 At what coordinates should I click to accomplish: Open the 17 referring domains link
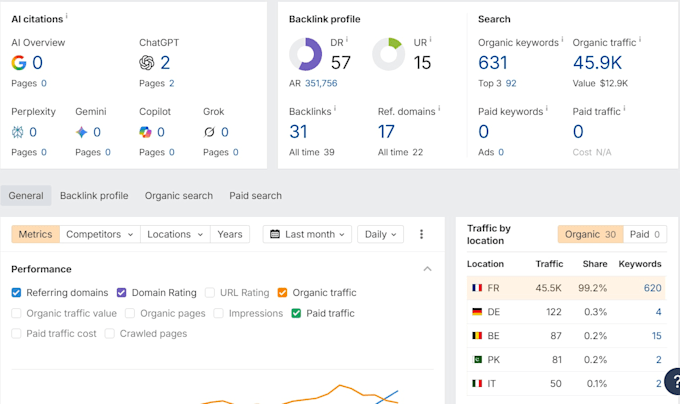[386, 132]
